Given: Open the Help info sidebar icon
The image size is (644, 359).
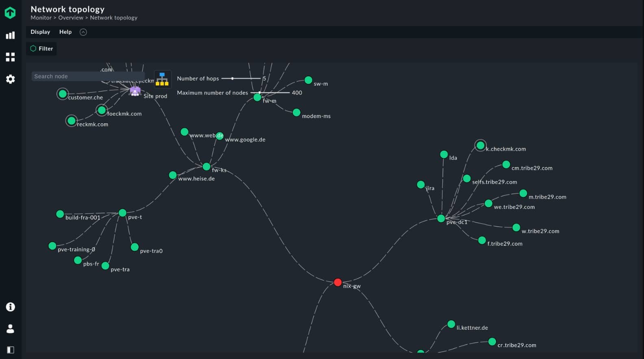Looking at the screenshot, I should tap(10, 307).
